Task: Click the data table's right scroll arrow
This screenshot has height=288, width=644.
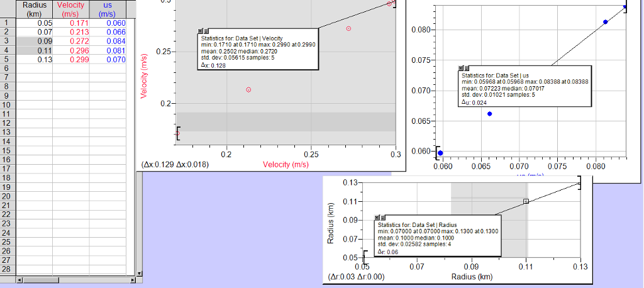Action: pos(132,280)
